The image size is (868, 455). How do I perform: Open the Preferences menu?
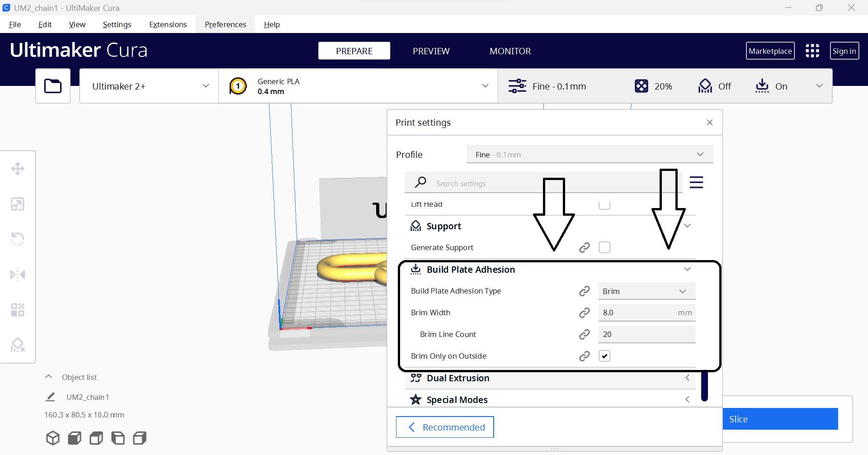click(226, 24)
